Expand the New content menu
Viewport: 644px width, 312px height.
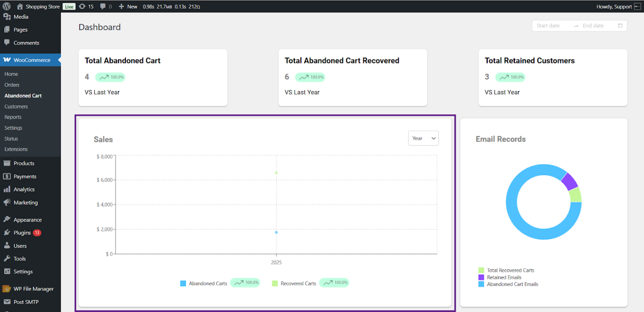pyautogui.click(x=128, y=6)
